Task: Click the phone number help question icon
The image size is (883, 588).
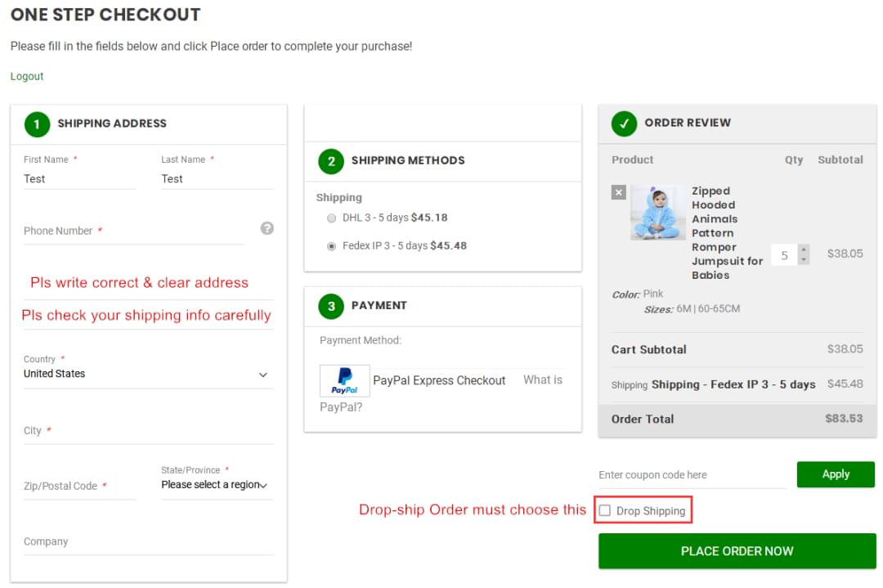Action: (267, 228)
